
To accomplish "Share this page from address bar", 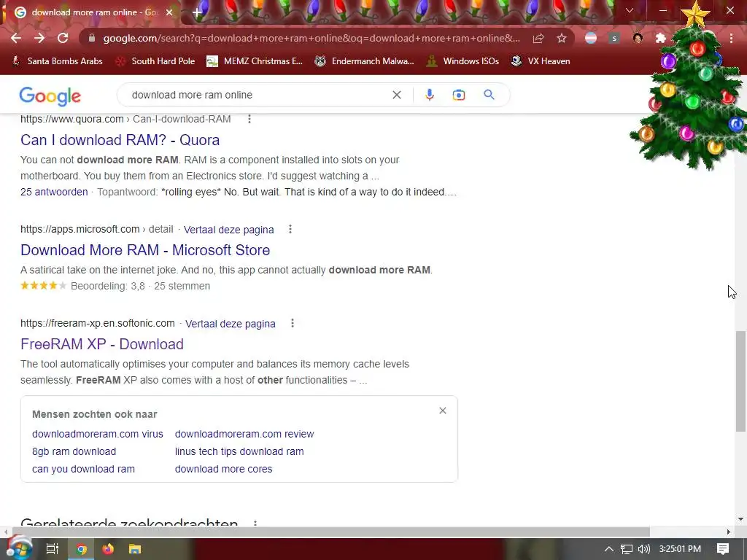I will pos(538,38).
